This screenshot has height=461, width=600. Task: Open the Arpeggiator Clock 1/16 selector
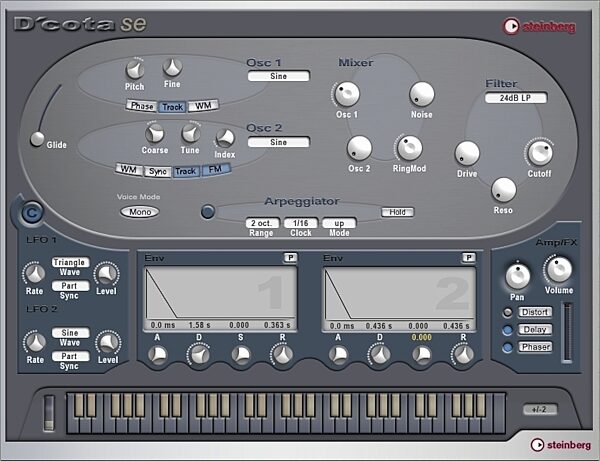click(301, 223)
